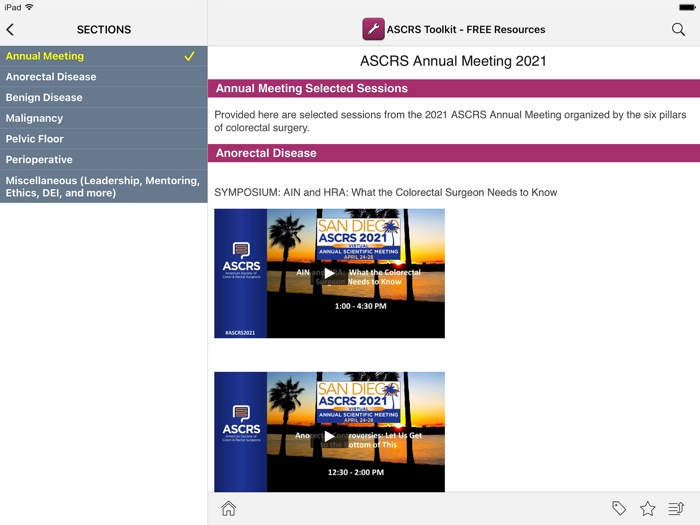
Task: Play the AIN and HRA symposium video
Action: [x=329, y=273]
